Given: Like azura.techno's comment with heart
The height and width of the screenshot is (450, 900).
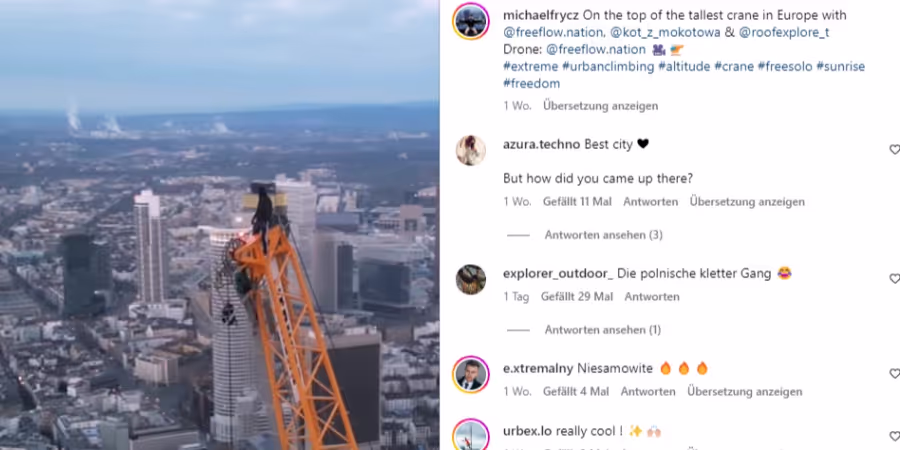Looking at the screenshot, I should (x=894, y=149).
